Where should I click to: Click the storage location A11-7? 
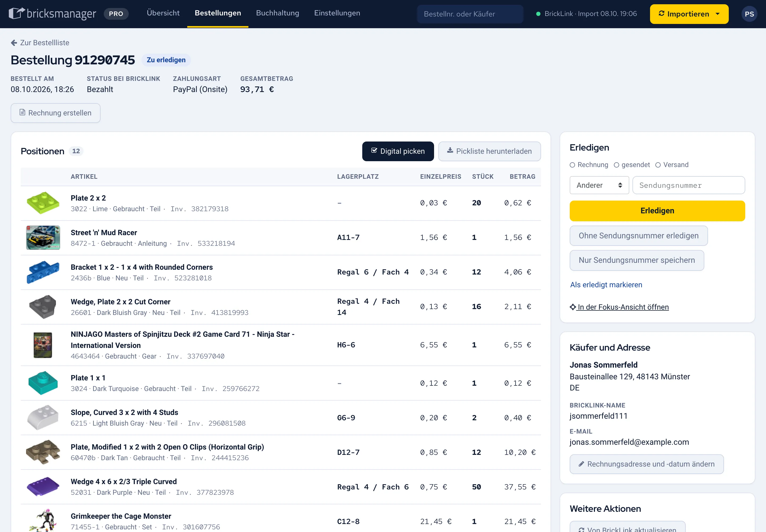click(x=348, y=238)
